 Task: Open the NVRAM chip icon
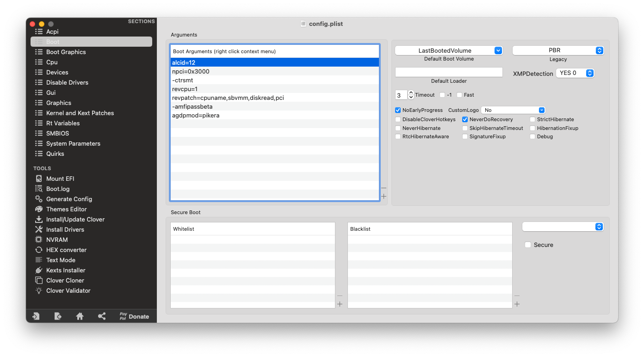pyautogui.click(x=39, y=240)
